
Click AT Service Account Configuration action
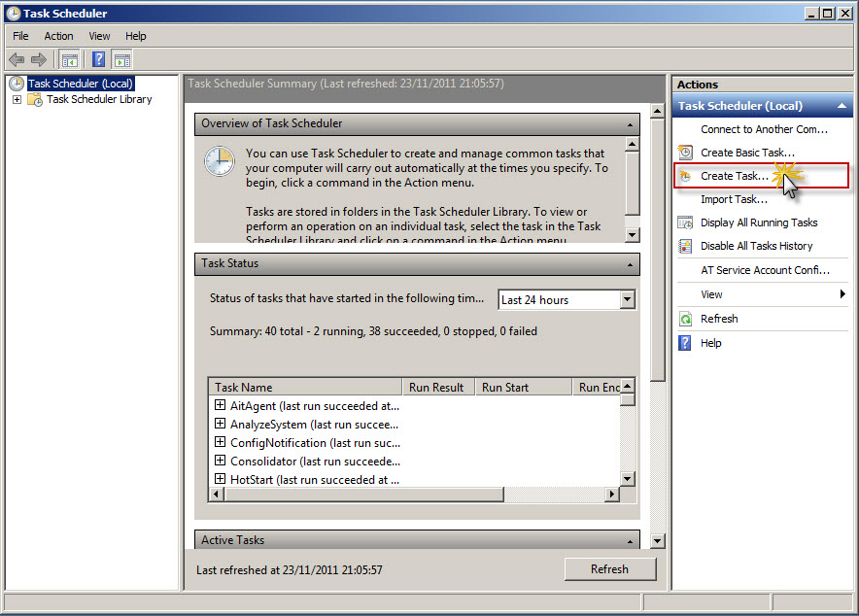766,270
